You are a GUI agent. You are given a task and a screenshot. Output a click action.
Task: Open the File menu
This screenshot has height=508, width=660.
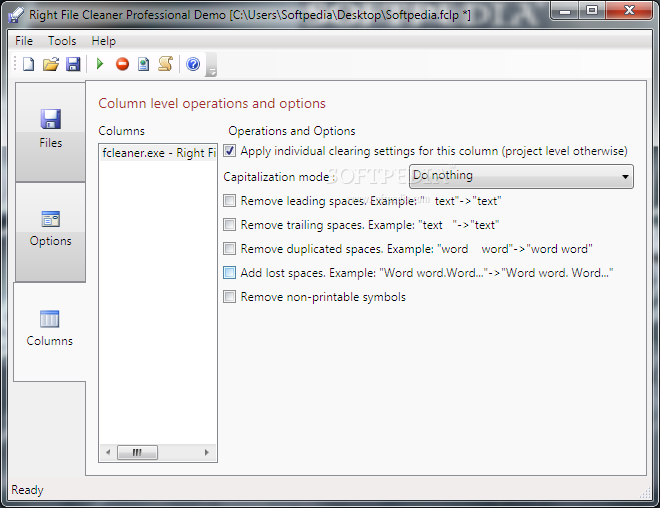24,41
